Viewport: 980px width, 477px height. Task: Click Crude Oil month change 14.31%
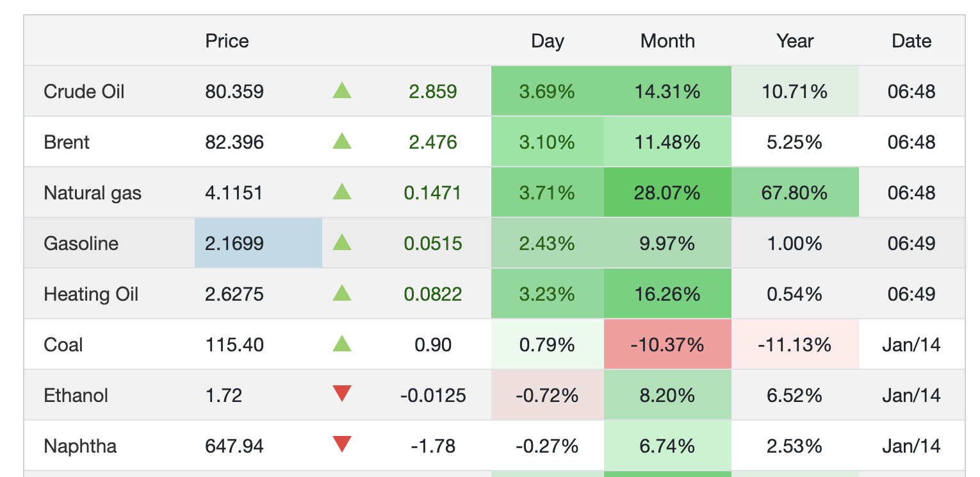tap(667, 91)
